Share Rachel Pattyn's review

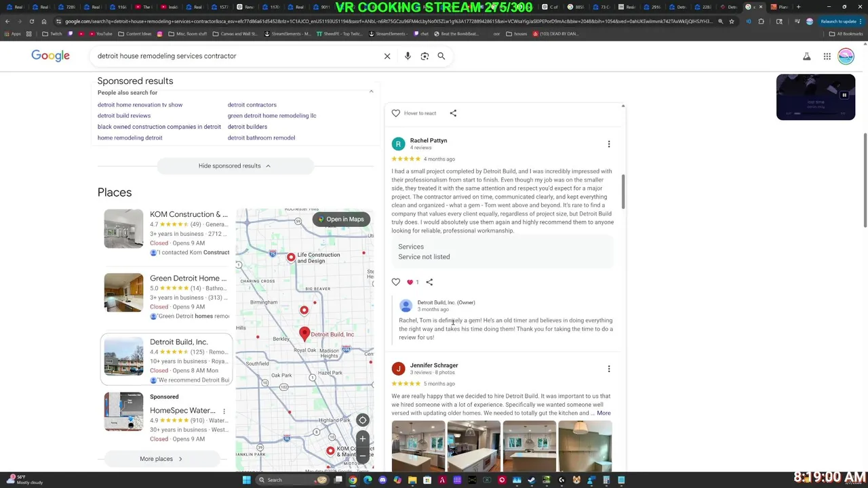[429, 282]
